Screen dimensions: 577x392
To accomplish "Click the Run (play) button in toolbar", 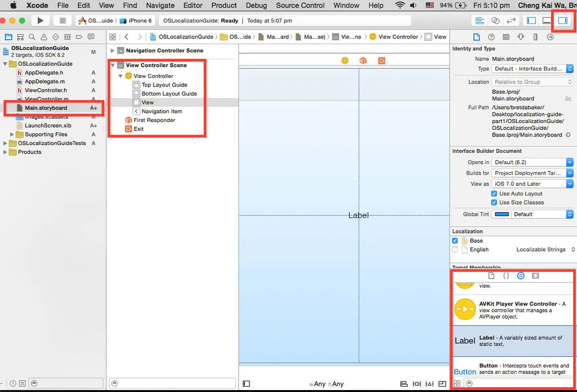I will [40, 21].
